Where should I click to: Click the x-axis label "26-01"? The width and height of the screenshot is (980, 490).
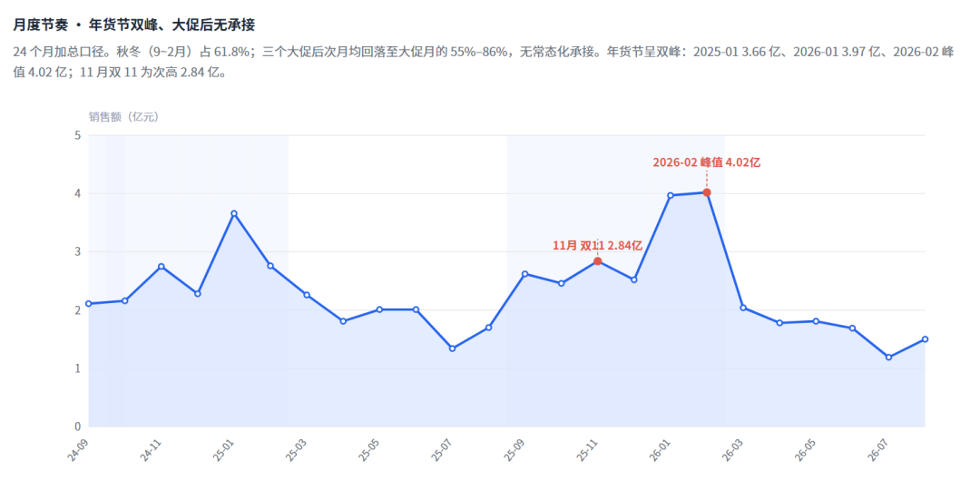click(x=660, y=449)
